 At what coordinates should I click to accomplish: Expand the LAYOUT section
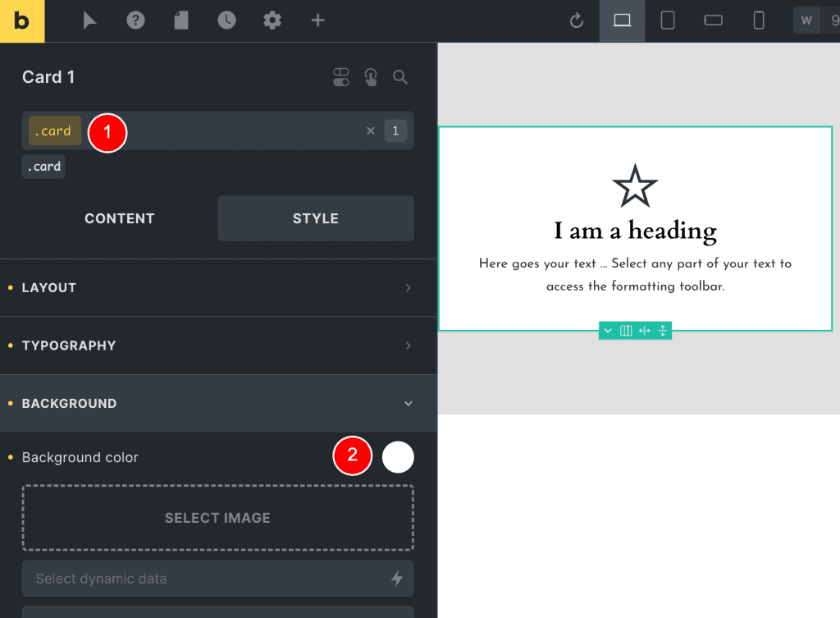[217, 288]
